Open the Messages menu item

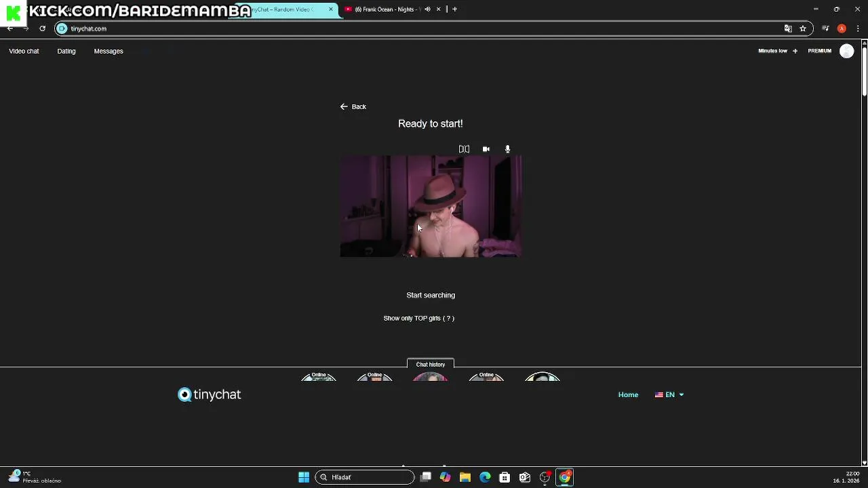pyautogui.click(x=108, y=51)
